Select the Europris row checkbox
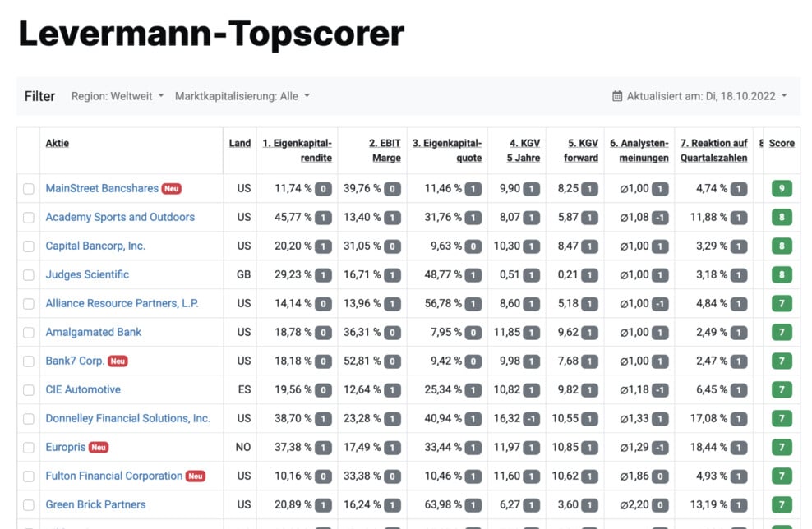Viewport: 812px width, 529px height. 29,447
